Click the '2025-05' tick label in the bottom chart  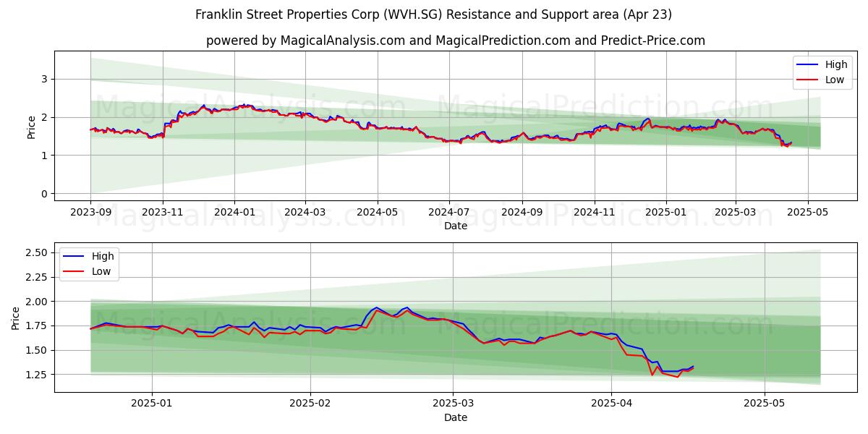[765, 404]
